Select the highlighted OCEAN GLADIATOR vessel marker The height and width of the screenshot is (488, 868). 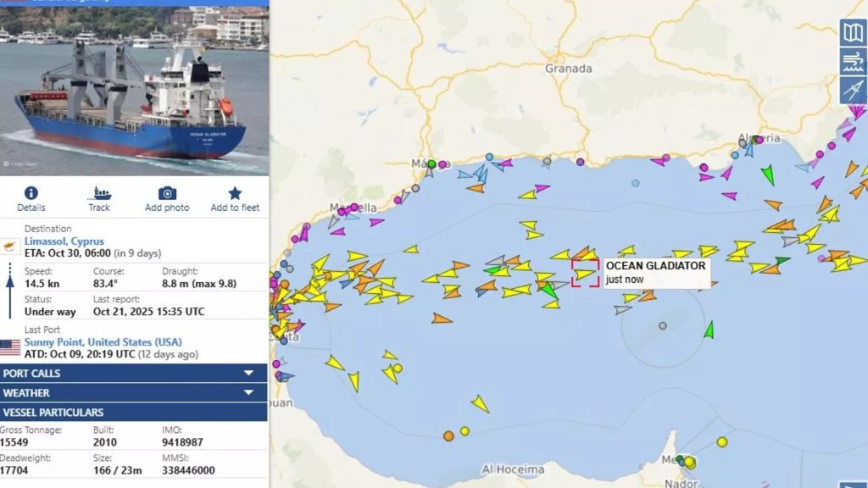click(x=585, y=274)
